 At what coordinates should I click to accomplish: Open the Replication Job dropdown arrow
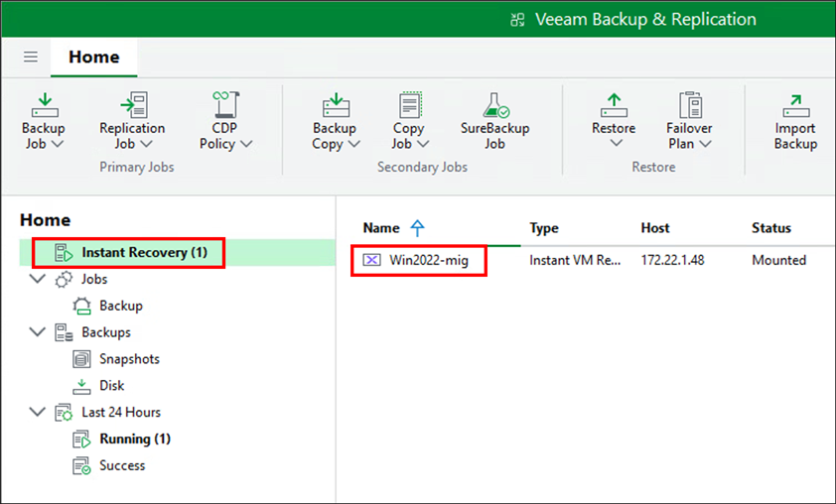pos(146,144)
